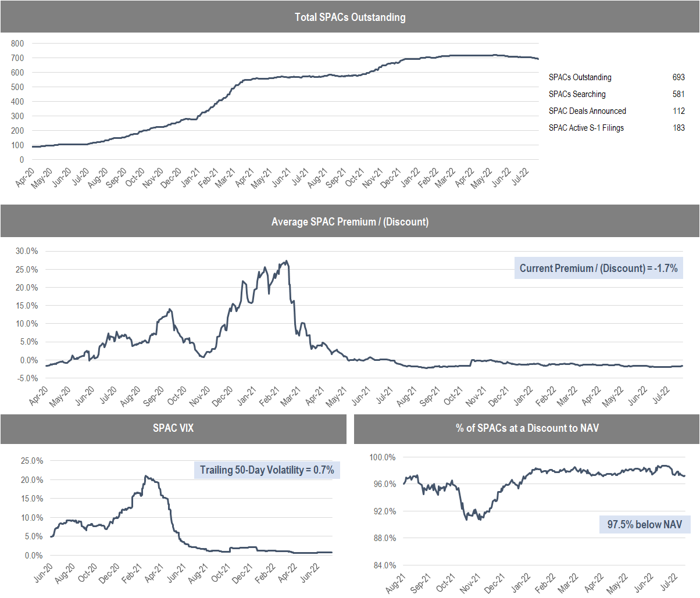The width and height of the screenshot is (700, 598).
Task: Click the SPAC Deals Announced label
Action: tap(587, 111)
